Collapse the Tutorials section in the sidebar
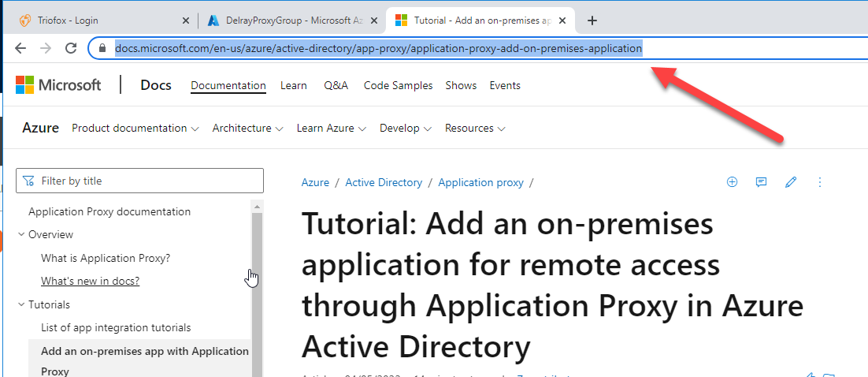This screenshot has width=868, height=377. [x=44, y=304]
